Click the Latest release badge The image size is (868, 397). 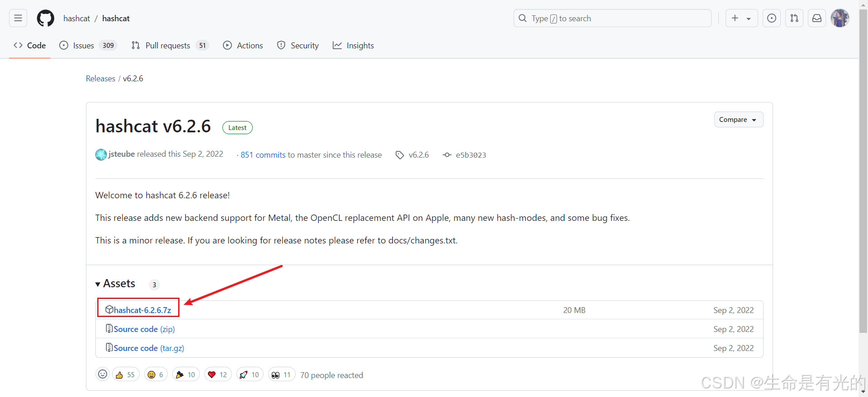tap(237, 128)
